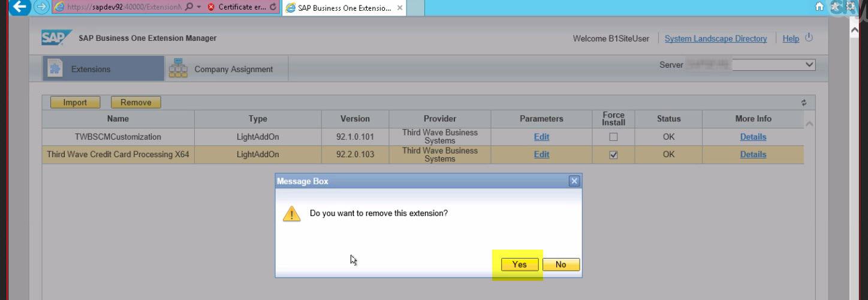Edit parameters for TWBSCMCustomization

tap(541, 137)
